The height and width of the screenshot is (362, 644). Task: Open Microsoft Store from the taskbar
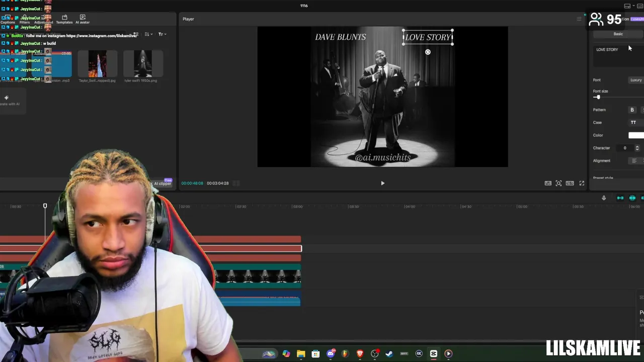tap(315, 354)
